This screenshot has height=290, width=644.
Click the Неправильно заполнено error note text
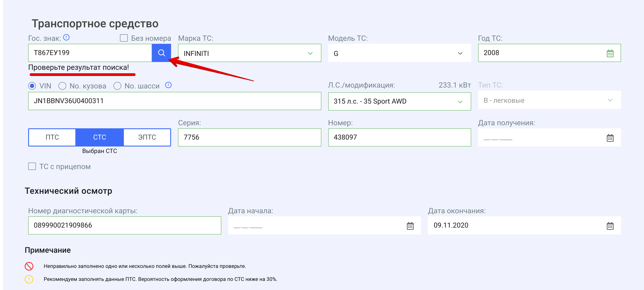click(x=145, y=266)
